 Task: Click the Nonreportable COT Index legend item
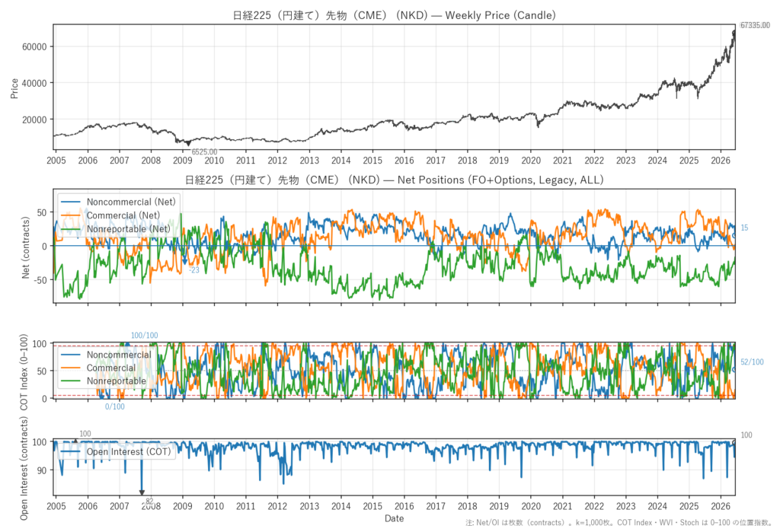(104, 381)
